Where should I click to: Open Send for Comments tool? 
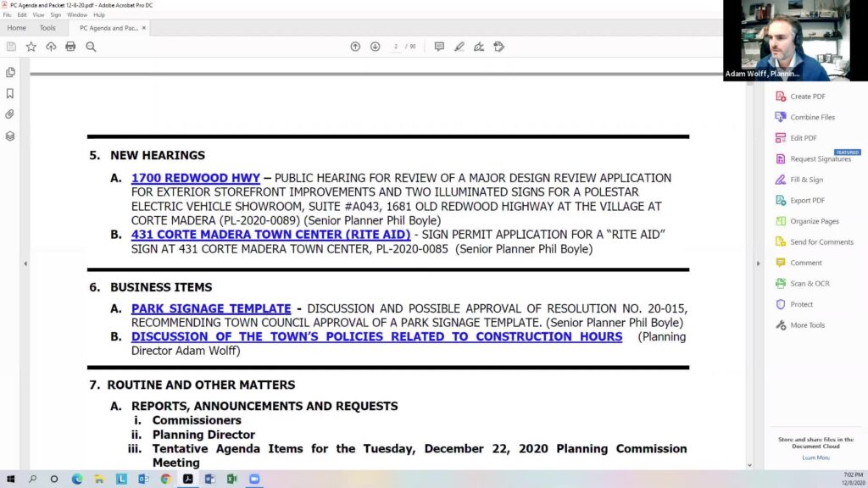(x=815, y=241)
